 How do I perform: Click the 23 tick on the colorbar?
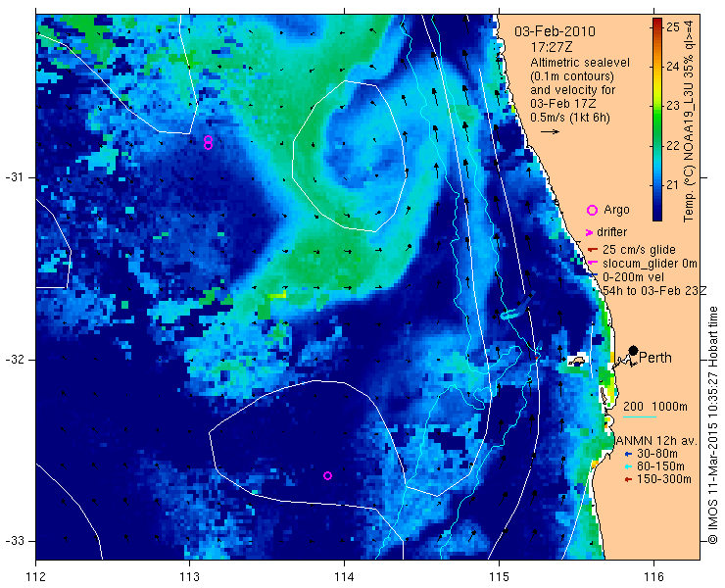(x=673, y=107)
